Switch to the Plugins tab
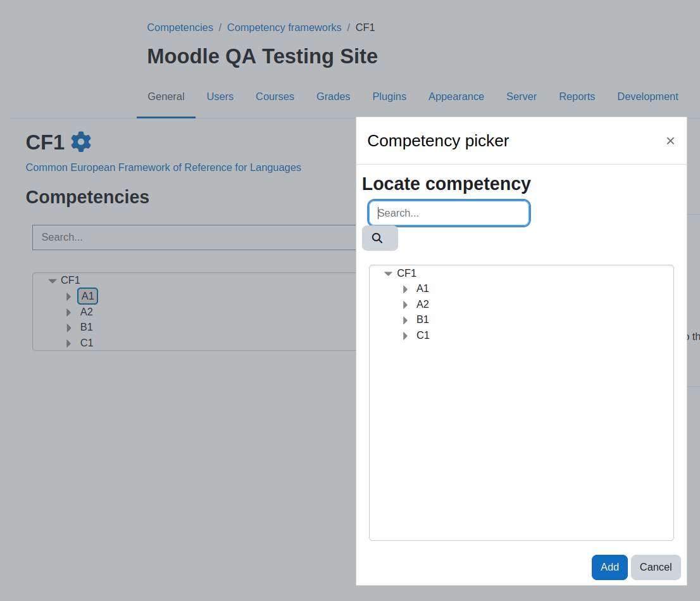The width and height of the screenshot is (700, 601). coord(389,96)
